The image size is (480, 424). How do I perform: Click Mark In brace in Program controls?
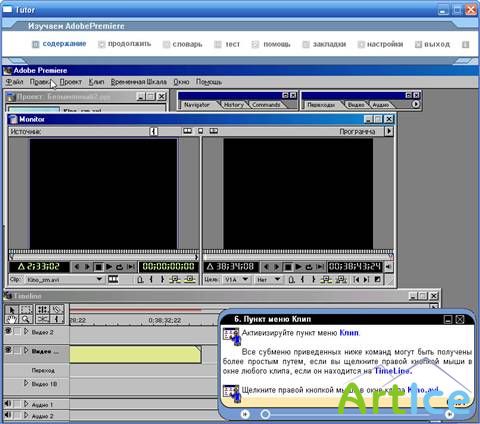click(302, 279)
